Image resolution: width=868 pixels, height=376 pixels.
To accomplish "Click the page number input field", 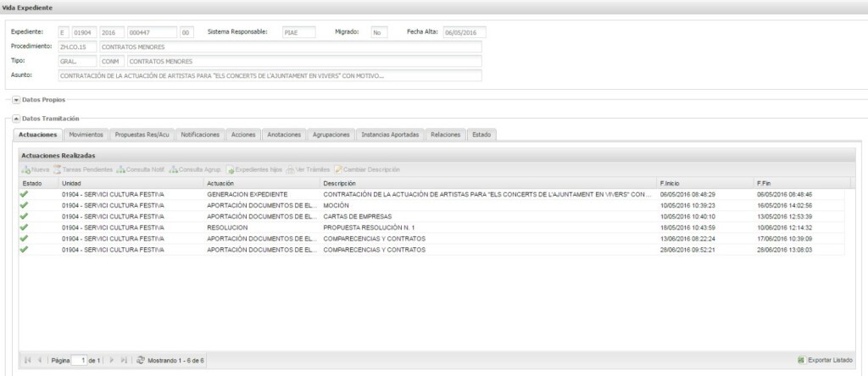I will point(80,360).
